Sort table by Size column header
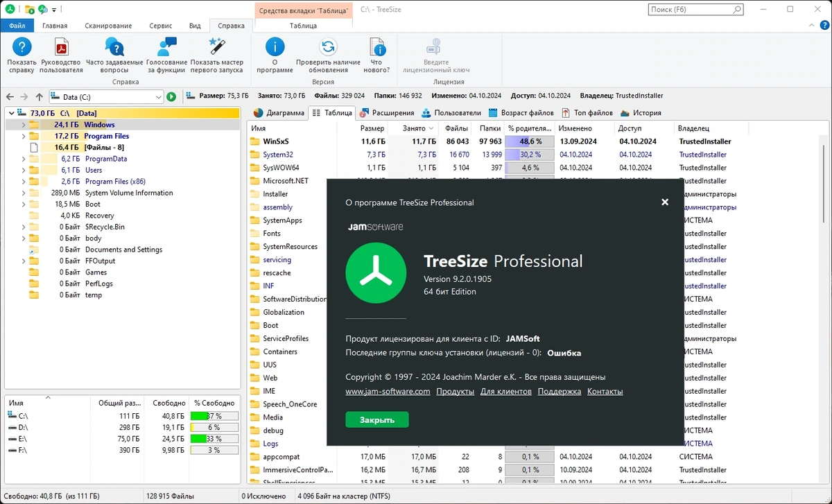Image resolution: width=832 pixels, height=504 pixels. coord(364,128)
